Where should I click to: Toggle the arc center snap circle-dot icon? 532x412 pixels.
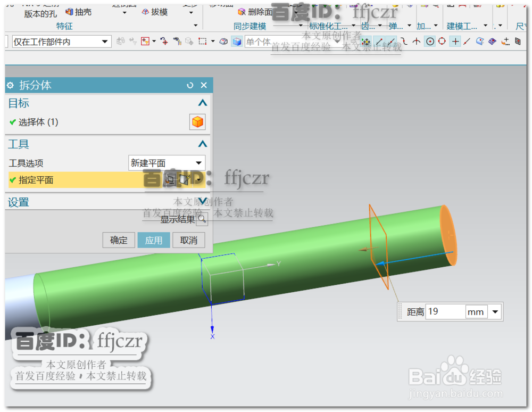coord(430,42)
